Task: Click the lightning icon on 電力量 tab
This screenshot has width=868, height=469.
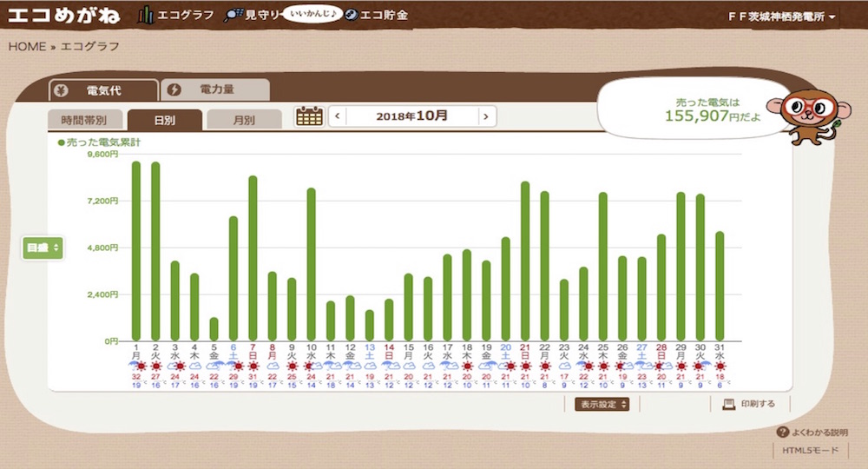Action: 174,89
